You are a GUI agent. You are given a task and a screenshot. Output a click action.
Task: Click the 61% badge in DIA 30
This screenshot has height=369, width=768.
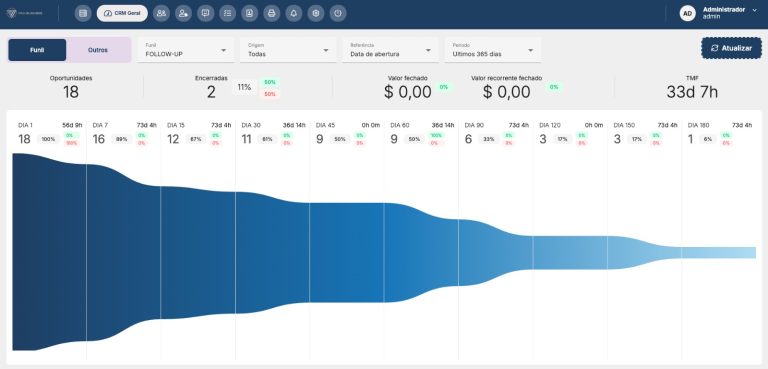coord(267,139)
